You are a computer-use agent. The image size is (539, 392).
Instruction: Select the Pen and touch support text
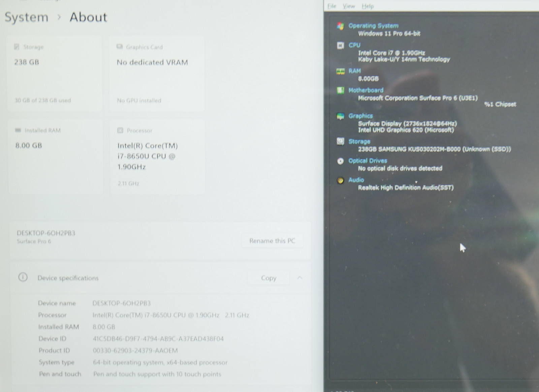tap(157, 374)
